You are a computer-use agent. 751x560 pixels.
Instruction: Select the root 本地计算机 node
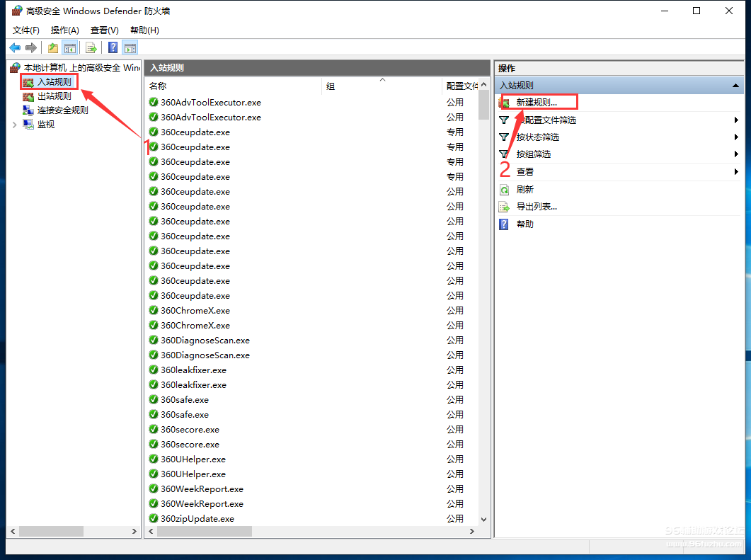click(x=82, y=67)
